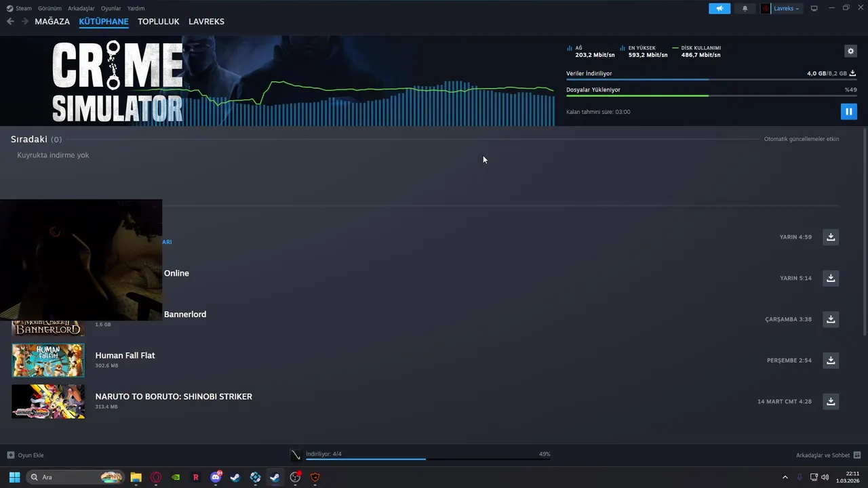Open the TOPLULUK tab
This screenshot has height=488, width=868.
click(x=159, y=22)
